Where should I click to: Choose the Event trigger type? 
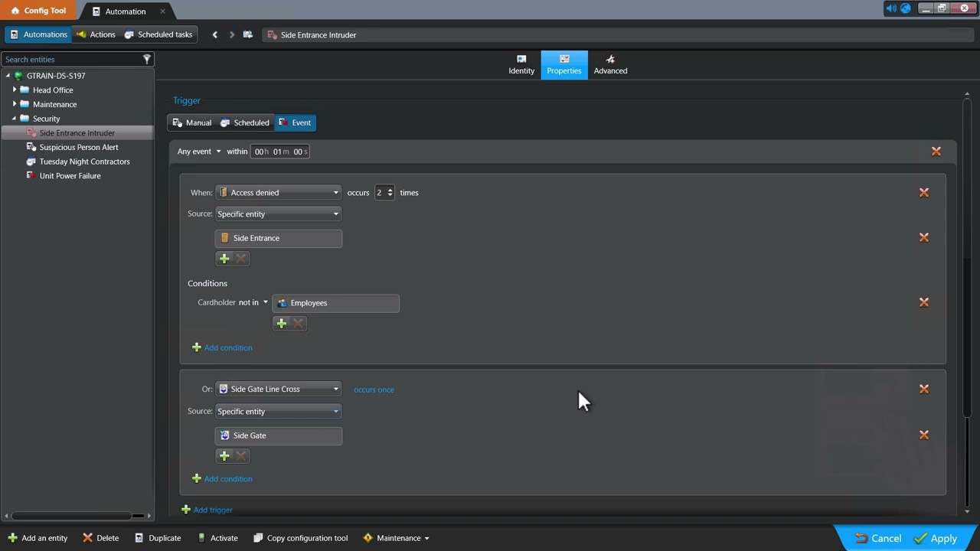[295, 122]
